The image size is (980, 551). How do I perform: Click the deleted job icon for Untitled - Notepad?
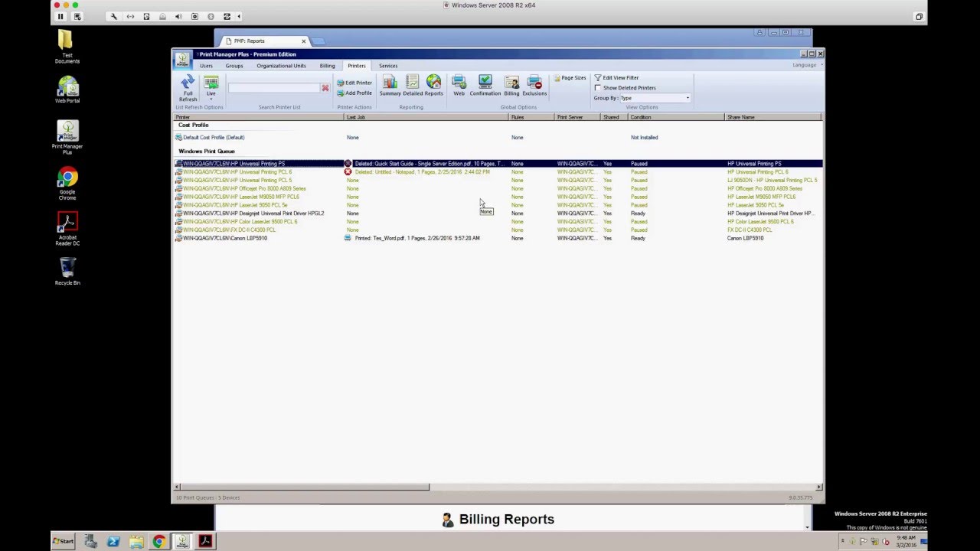pos(348,172)
